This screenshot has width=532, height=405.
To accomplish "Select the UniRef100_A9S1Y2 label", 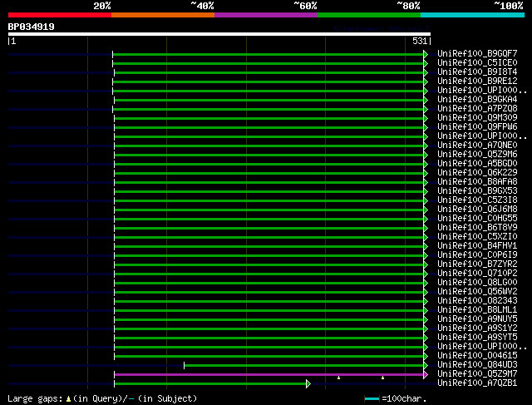I will [x=477, y=328].
